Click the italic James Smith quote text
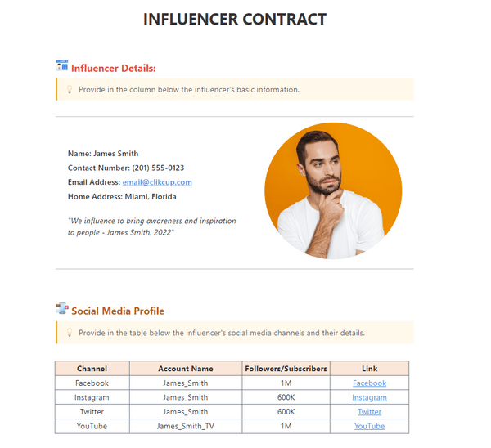 pyautogui.click(x=151, y=226)
